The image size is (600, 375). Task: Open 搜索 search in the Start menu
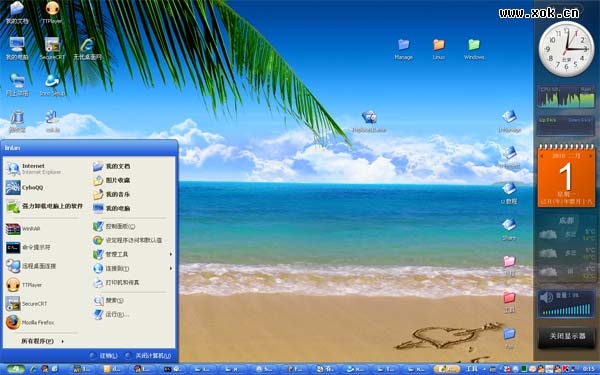pos(109,300)
